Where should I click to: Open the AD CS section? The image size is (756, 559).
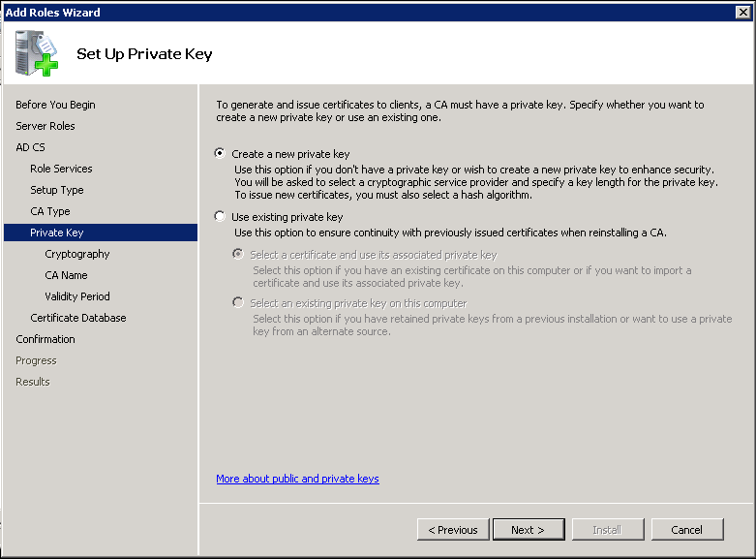pyautogui.click(x=30, y=147)
